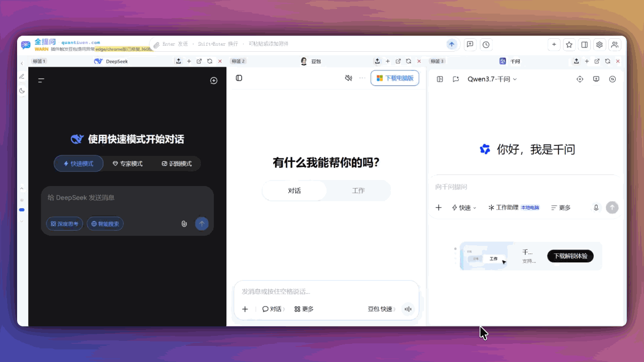644x362 pixels.
Task: Open DeepSeek tab in external window
Action: click(199, 61)
